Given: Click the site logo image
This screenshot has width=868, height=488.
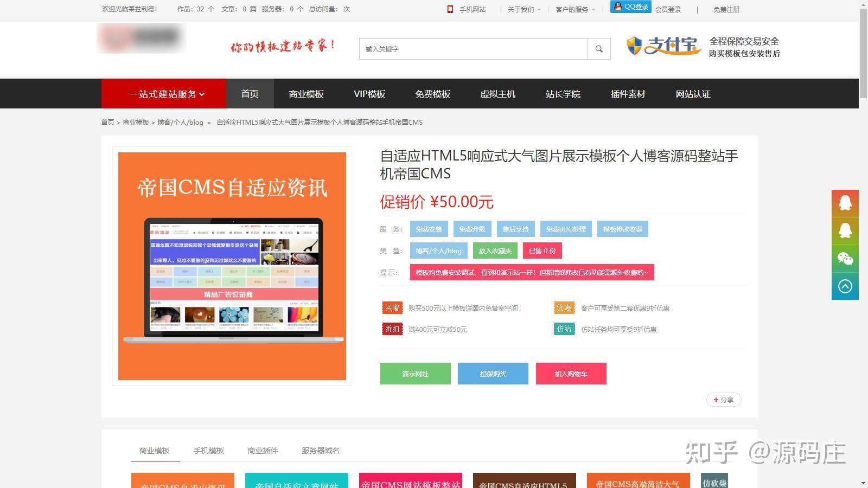Looking at the screenshot, I should point(141,38).
